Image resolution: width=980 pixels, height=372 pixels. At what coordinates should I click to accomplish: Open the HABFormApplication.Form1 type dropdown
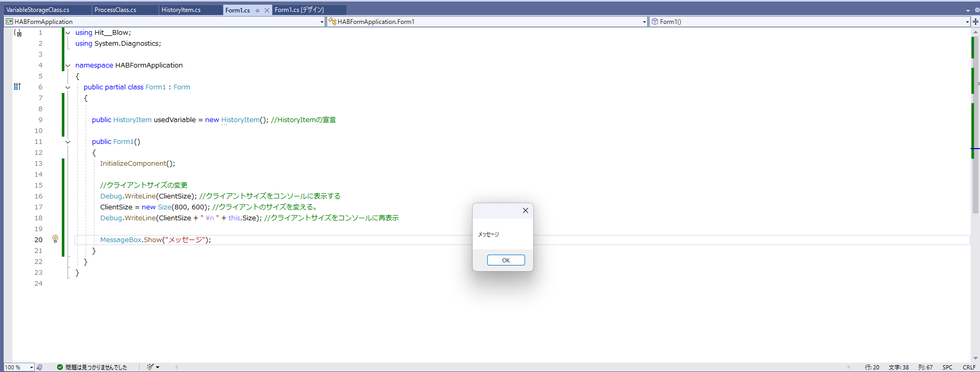[x=644, y=22]
